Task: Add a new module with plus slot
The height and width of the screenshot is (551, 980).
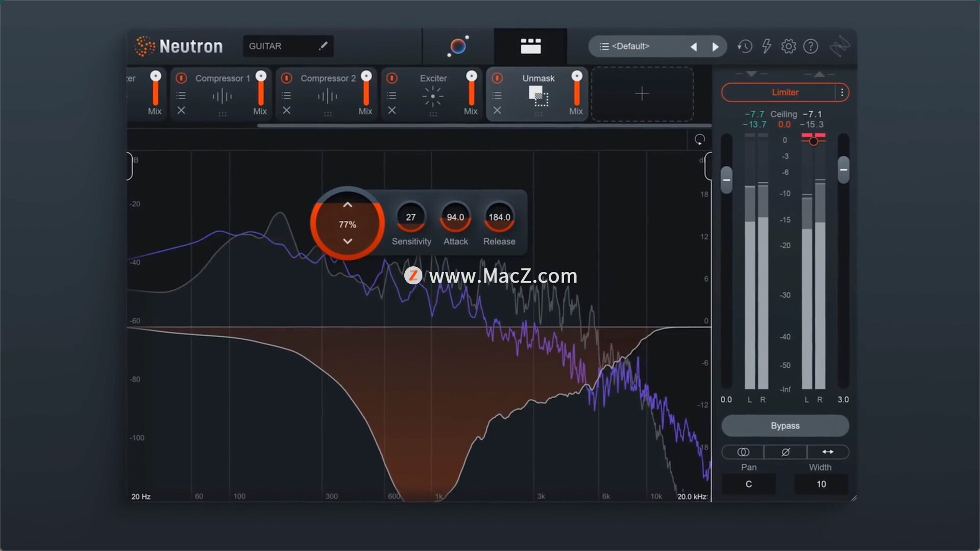Action: (x=642, y=94)
